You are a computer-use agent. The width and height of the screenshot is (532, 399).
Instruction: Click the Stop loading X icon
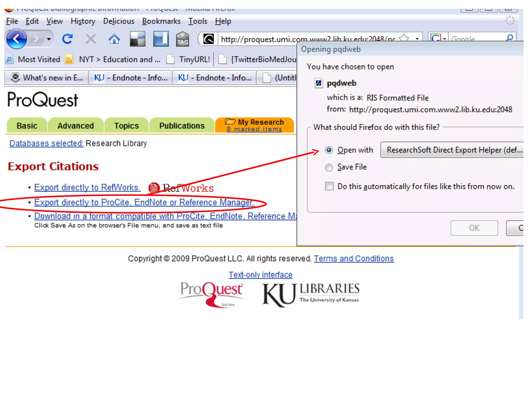[x=91, y=39]
